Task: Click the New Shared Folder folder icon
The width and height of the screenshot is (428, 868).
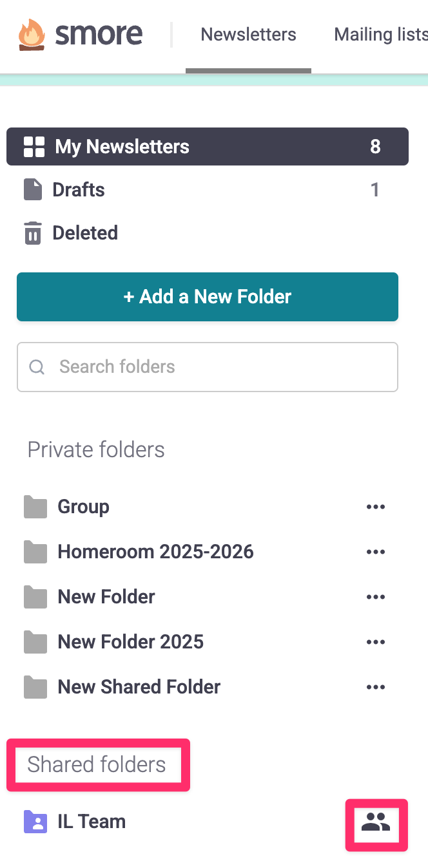Action: [x=35, y=687]
